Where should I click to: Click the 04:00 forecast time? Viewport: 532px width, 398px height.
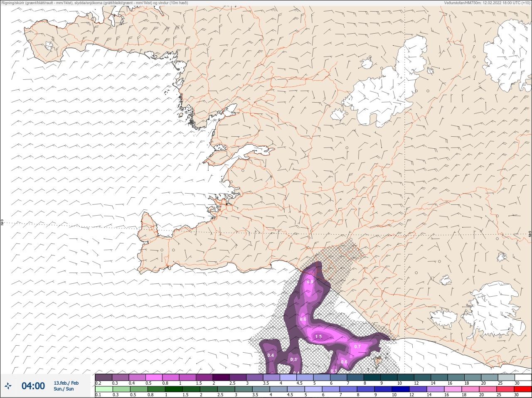pos(33,386)
